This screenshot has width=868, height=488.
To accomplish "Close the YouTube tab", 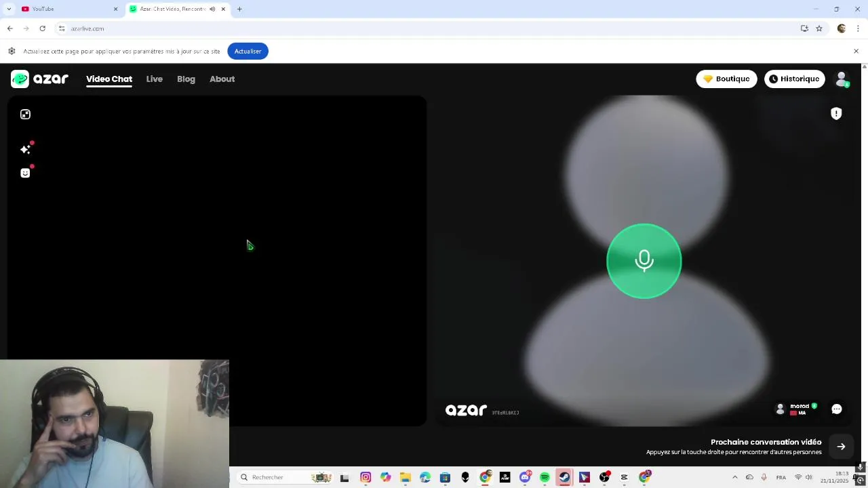I will pos(115,9).
